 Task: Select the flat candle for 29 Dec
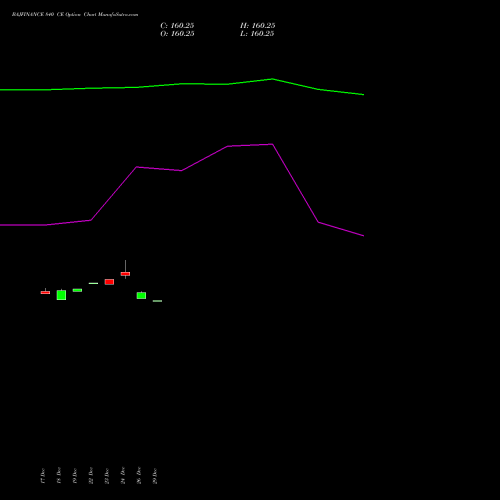(157, 301)
